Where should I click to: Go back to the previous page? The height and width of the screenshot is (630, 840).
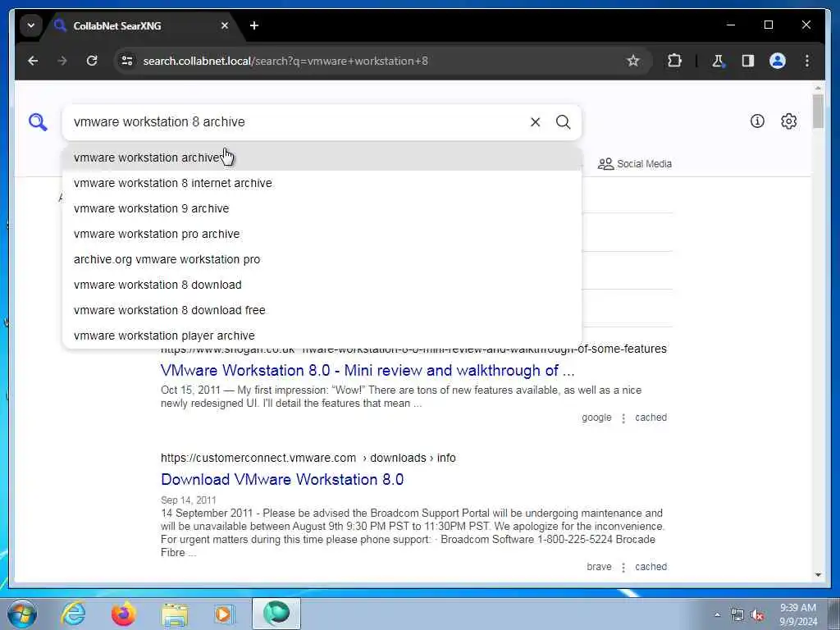click(33, 61)
